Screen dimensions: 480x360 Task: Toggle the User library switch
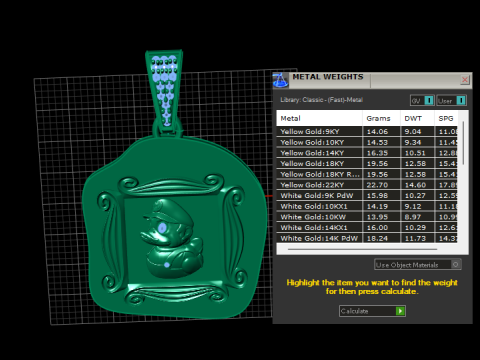451,100
